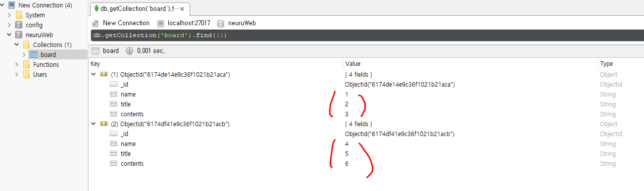Click the 0.001 sec. execution time text
The height and width of the screenshot is (191, 644).
[151, 51]
